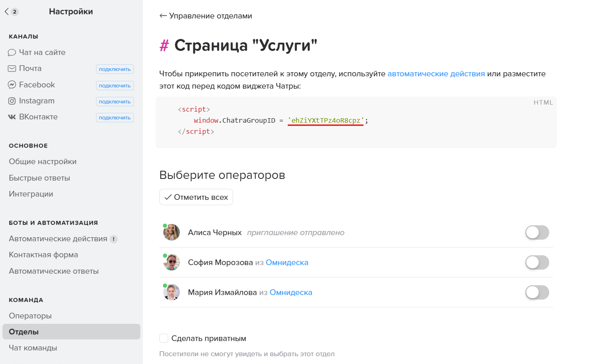
Task: Click the Instagram camera icon
Action: pyautogui.click(x=12, y=101)
